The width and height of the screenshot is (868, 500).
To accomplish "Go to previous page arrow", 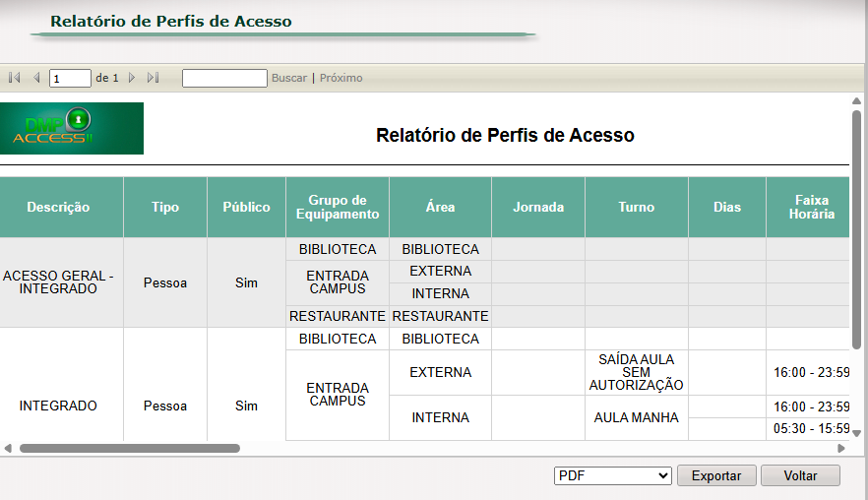I will click(x=36, y=78).
